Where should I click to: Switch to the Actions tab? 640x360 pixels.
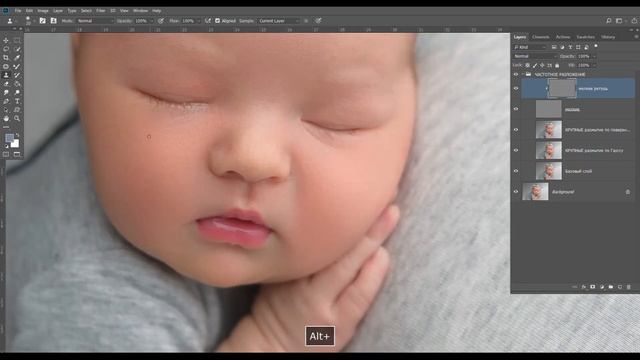pos(563,37)
